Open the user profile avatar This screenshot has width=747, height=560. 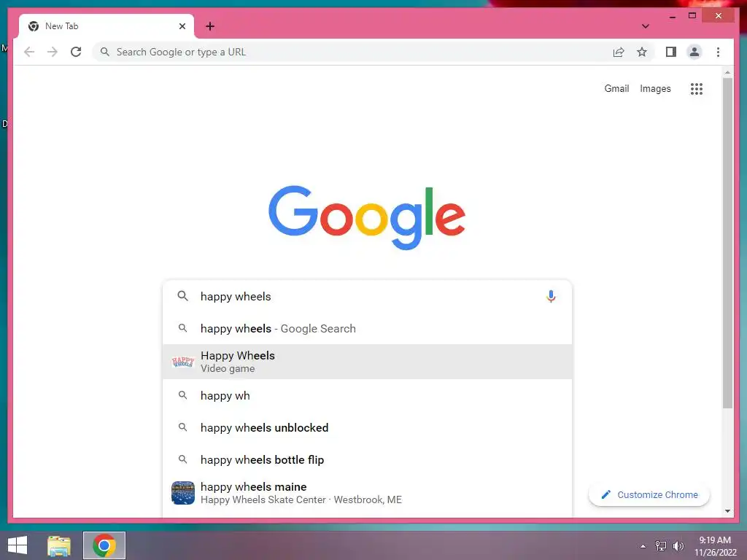[x=694, y=52]
